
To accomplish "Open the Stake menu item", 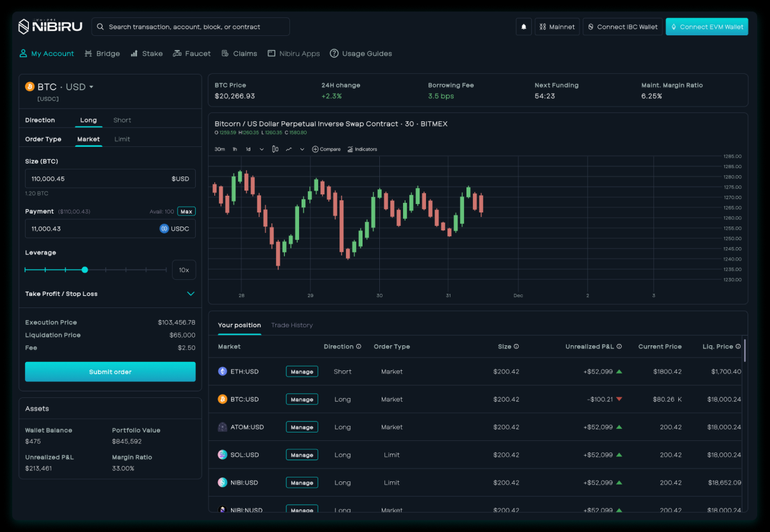I will (x=146, y=54).
